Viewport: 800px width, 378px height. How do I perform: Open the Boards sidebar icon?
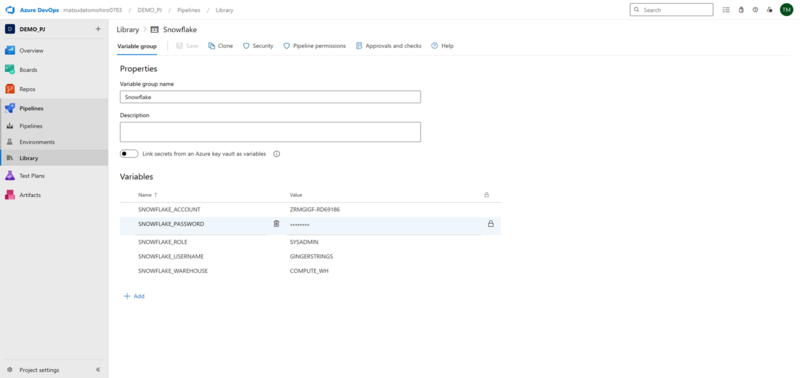[x=10, y=69]
